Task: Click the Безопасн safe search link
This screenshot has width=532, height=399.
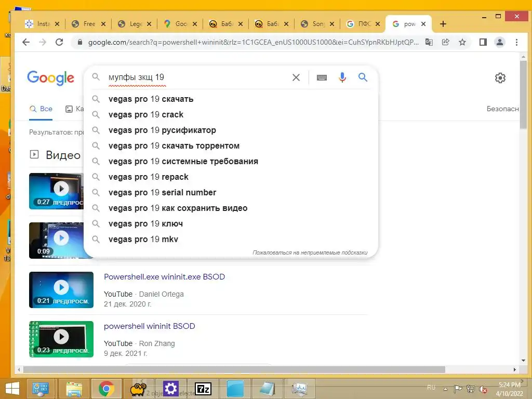Action: coord(502,109)
